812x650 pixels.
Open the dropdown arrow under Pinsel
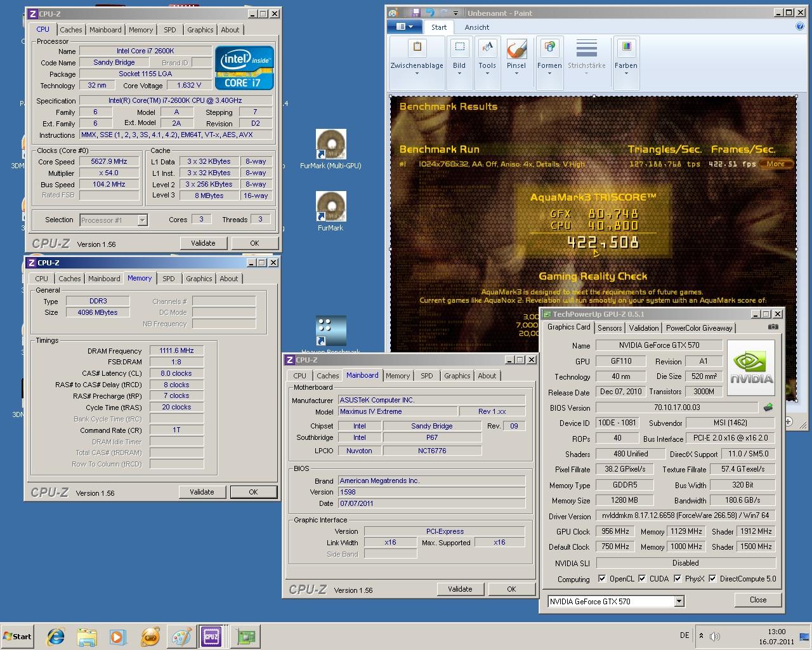(516, 73)
